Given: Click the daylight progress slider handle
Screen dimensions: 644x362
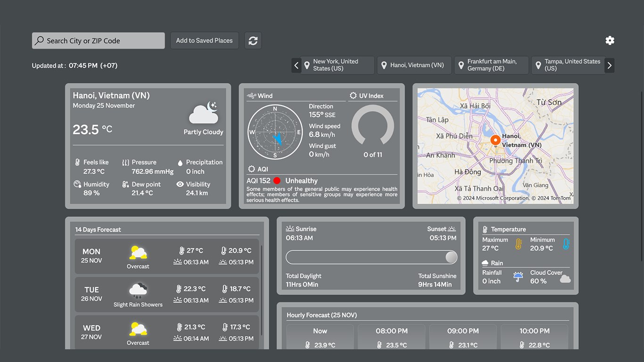Looking at the screenshot, I should tap(451, 257).
